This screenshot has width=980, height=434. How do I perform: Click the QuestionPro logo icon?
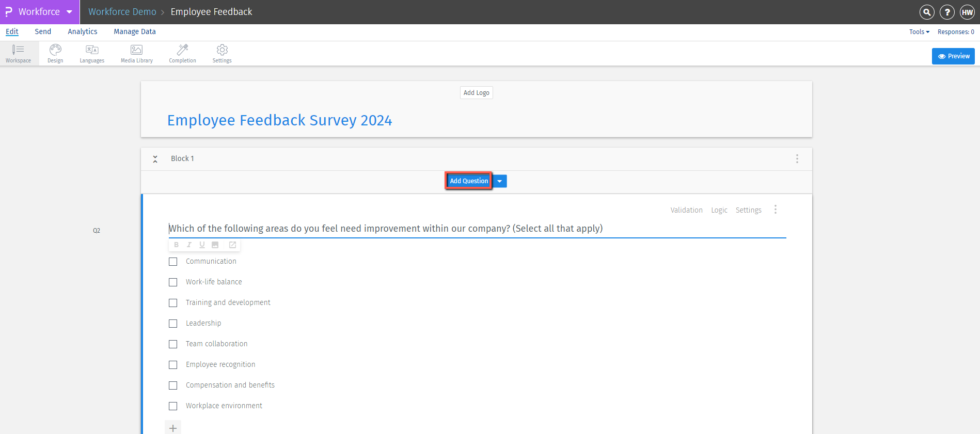pos(9,11)
